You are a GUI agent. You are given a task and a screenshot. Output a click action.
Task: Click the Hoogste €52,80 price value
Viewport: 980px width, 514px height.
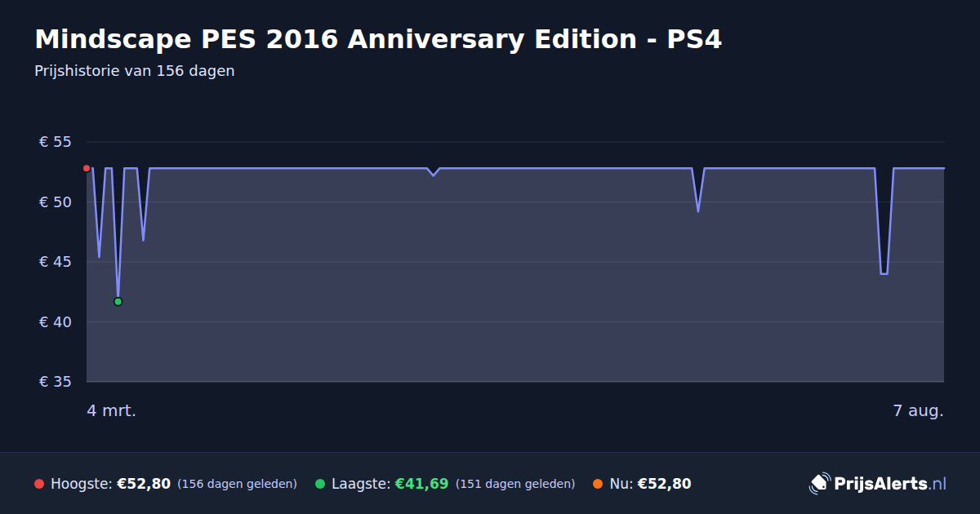(144, 484)
